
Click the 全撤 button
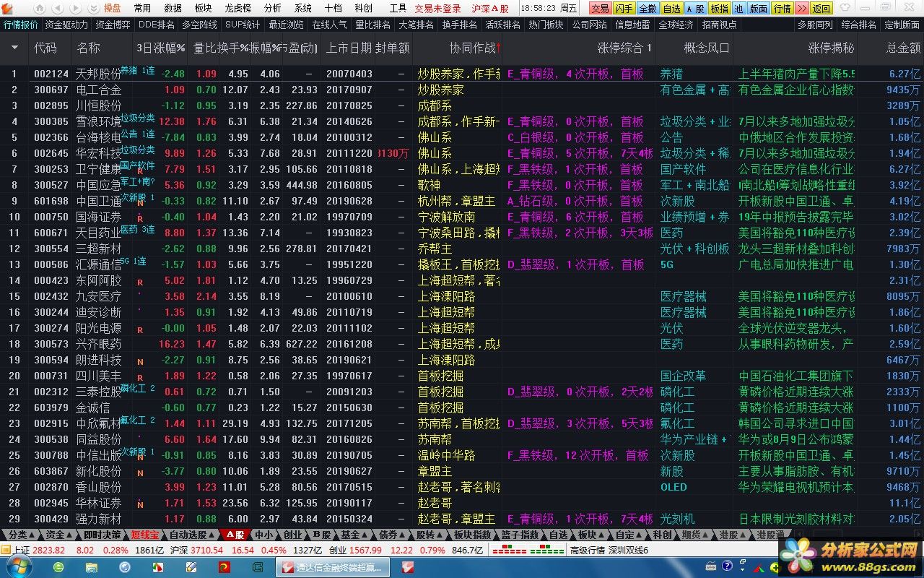648,9
